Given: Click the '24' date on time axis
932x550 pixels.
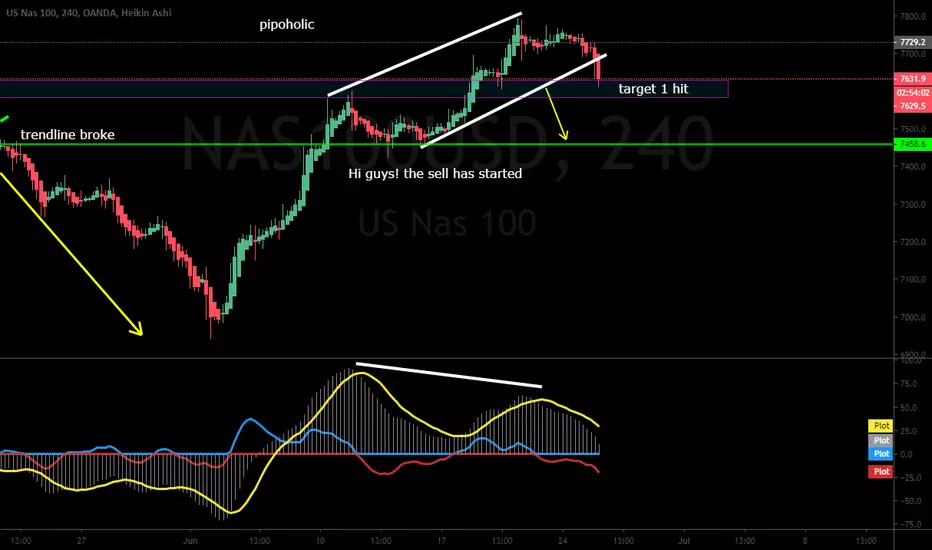Looking at the screenshot, I should (562, 540).
